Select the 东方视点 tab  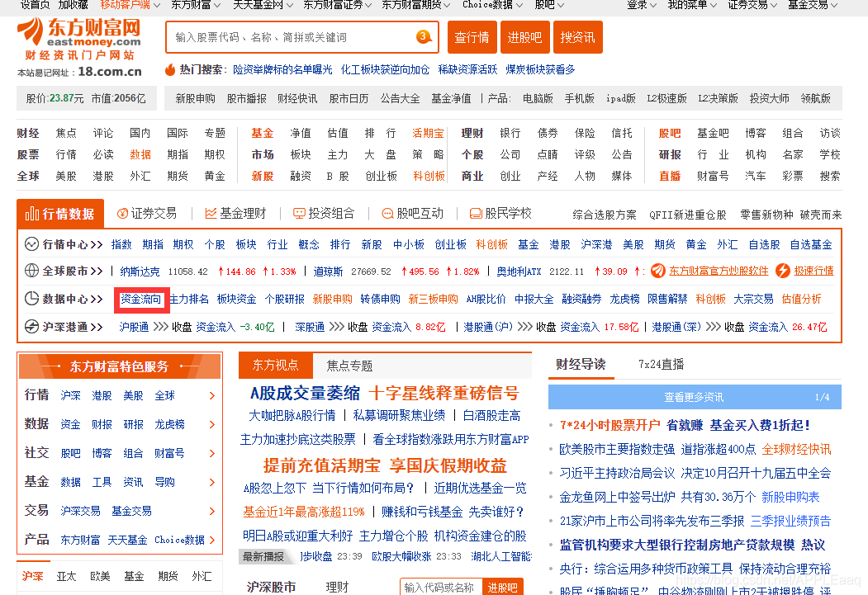[276, 365]
